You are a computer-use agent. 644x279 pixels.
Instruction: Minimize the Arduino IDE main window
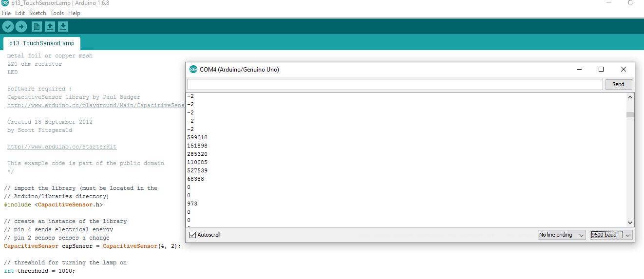click(608, 3)
